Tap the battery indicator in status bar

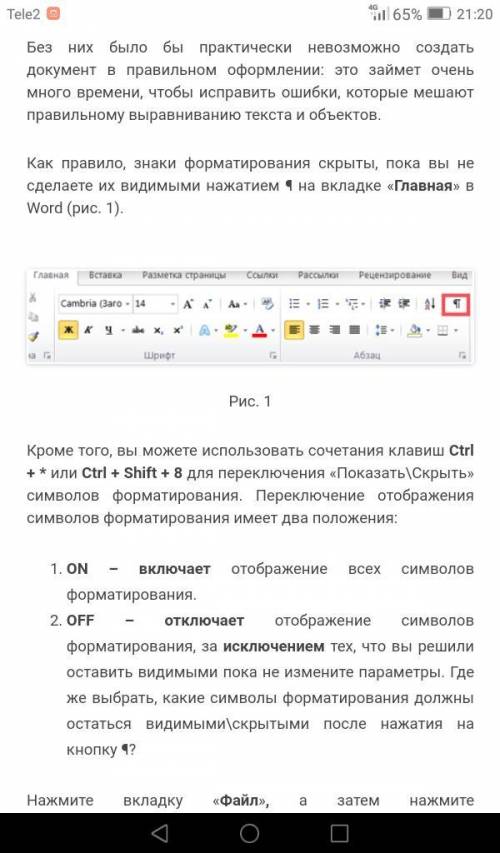439,14
